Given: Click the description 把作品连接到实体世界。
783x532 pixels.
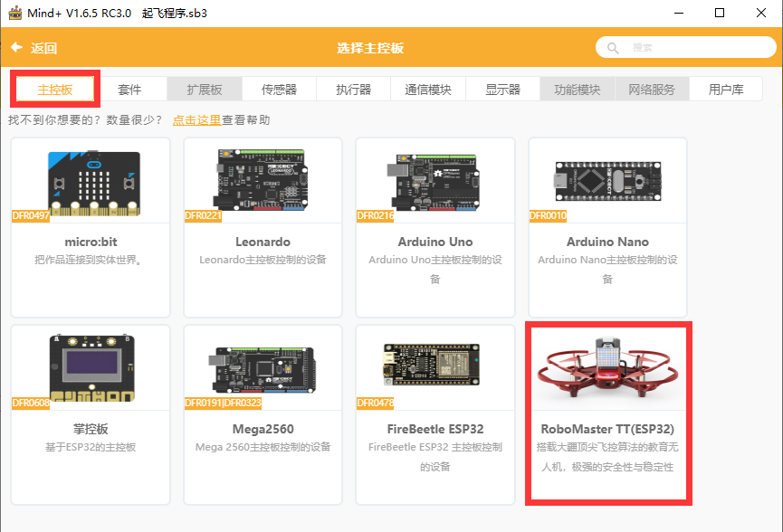Looking at the screenshot, I should (x=90, y=260).
